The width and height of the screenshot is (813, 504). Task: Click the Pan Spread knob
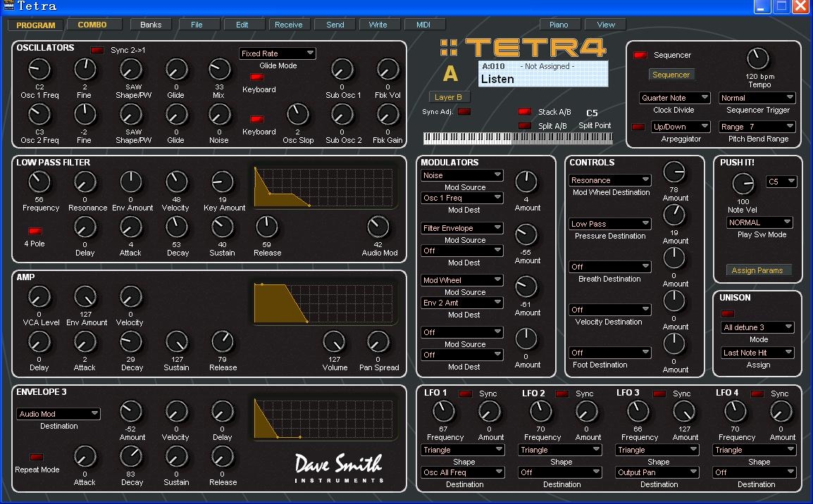point(378,342)
